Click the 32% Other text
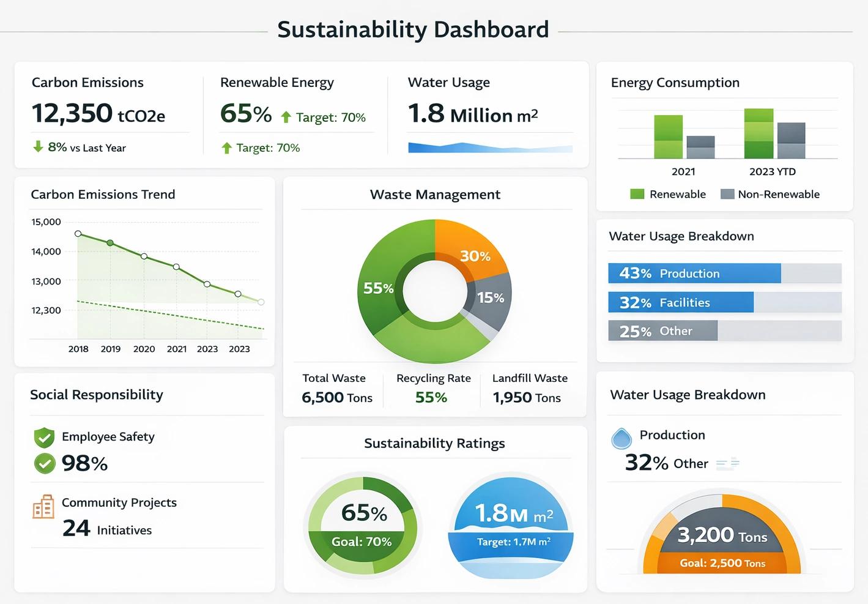Screen dimensions: 868x604 tap(667, 463)
